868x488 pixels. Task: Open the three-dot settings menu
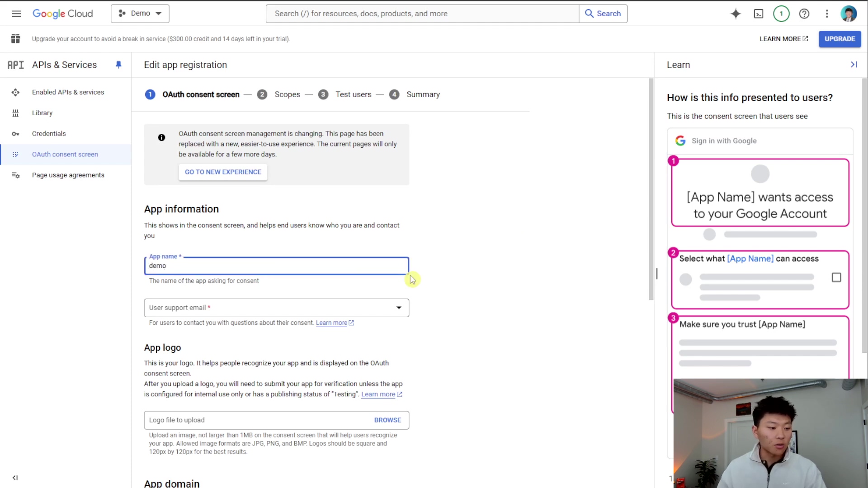(x=827, y=14)
